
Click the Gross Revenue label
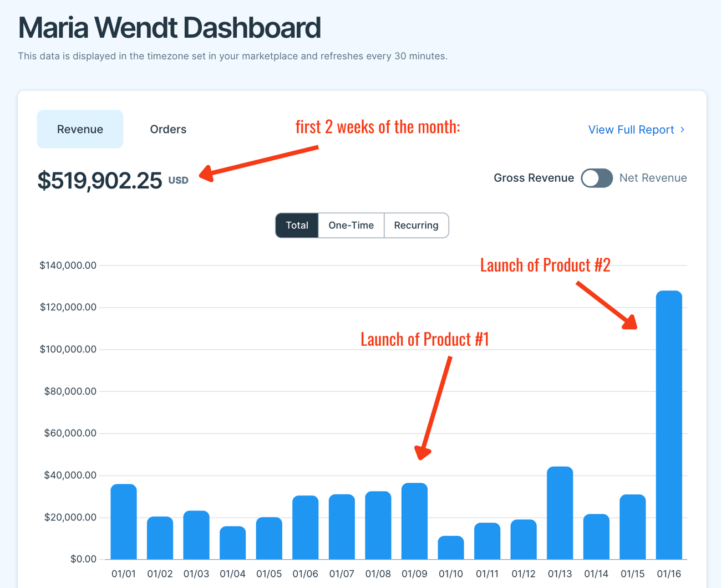pos(534,178)
